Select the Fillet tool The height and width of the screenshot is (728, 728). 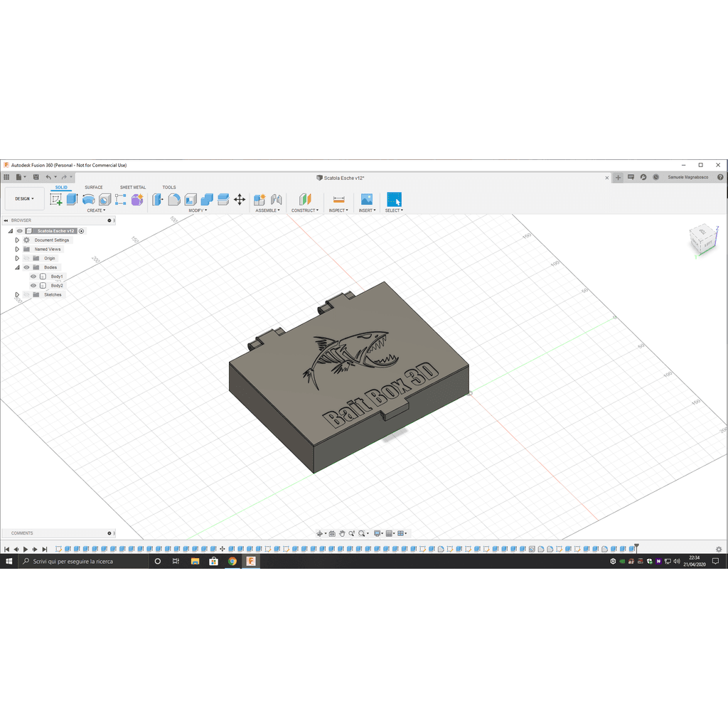(174, 200)
